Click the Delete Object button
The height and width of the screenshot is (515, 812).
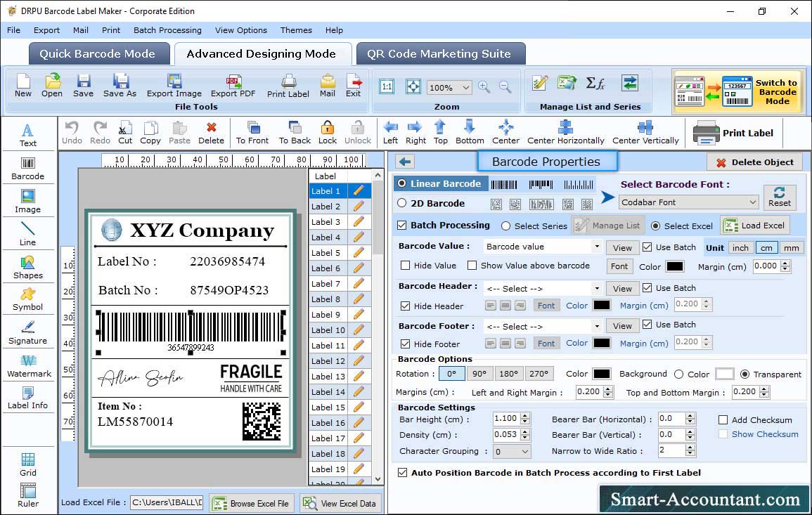[x=754, y=162]
